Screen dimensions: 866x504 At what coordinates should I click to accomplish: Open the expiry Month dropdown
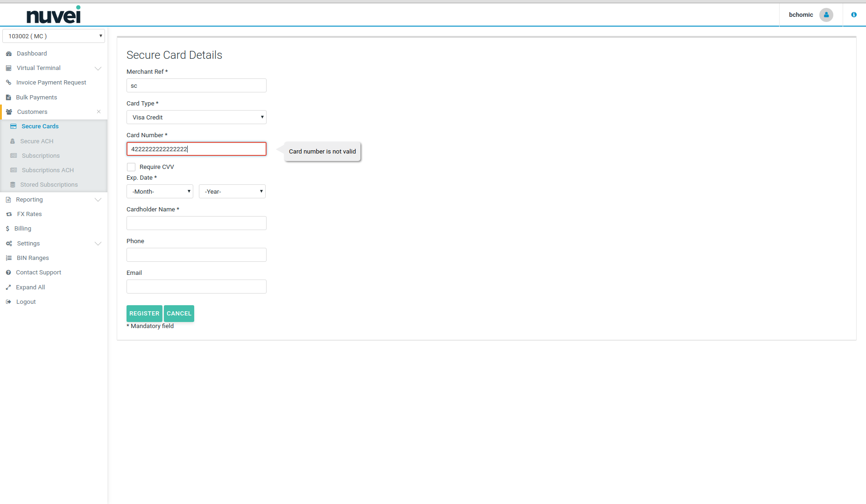pos(160,191)
